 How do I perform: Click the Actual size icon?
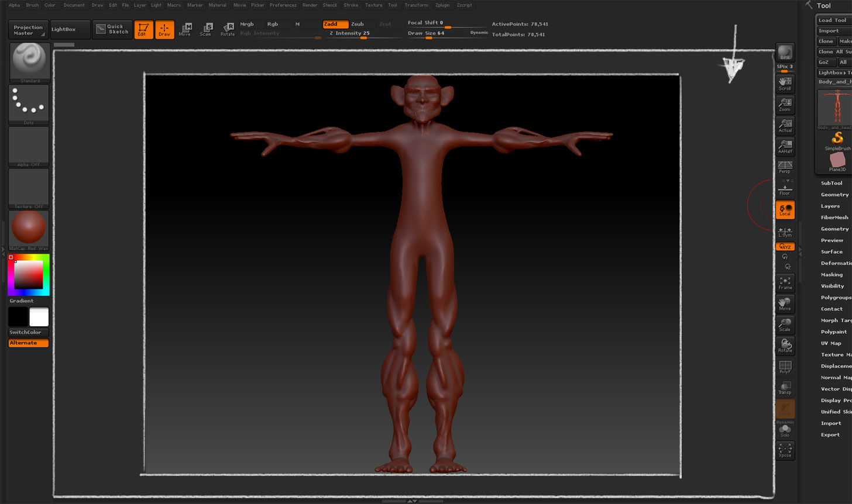tap(785, 125)
